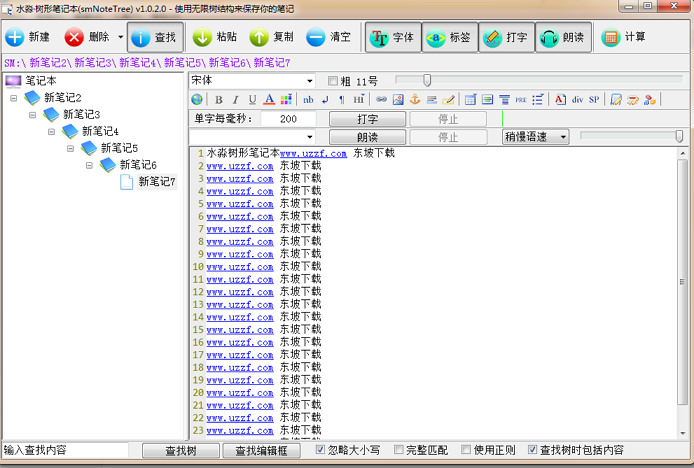Click the 查找 (Find) toolbar button
This screenshot has height=468, width=694.
coord(156,37)
